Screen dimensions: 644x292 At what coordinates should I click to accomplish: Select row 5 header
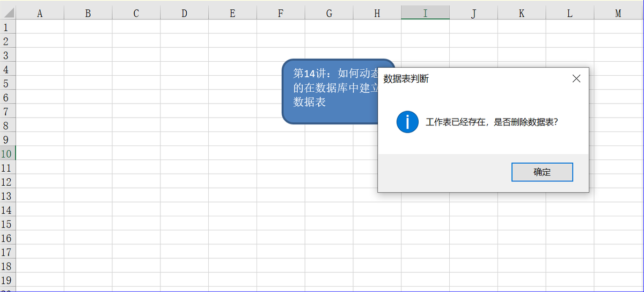8,83
